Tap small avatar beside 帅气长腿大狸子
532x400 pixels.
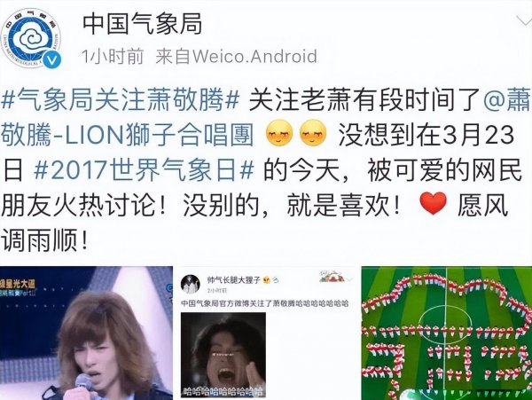pos(191,284)
